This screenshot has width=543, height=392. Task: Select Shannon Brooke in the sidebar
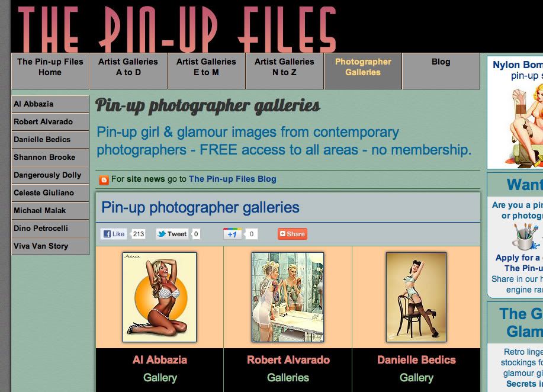(x=50, y=158)
